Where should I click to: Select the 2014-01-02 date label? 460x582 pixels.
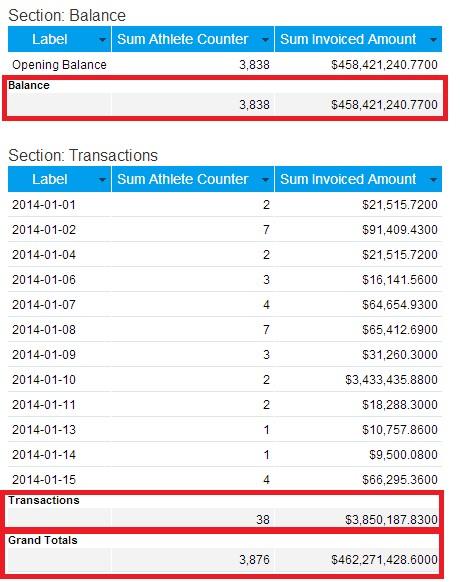pos(44,230)
